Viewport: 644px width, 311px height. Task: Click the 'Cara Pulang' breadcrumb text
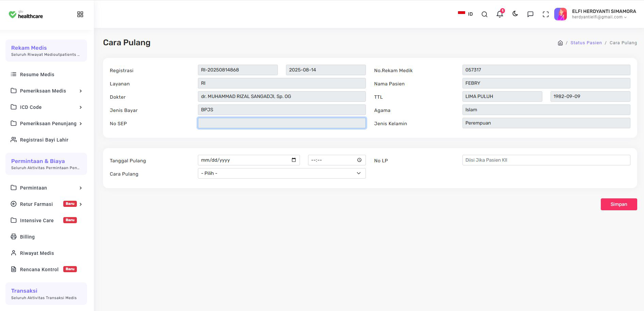[623, 43]
